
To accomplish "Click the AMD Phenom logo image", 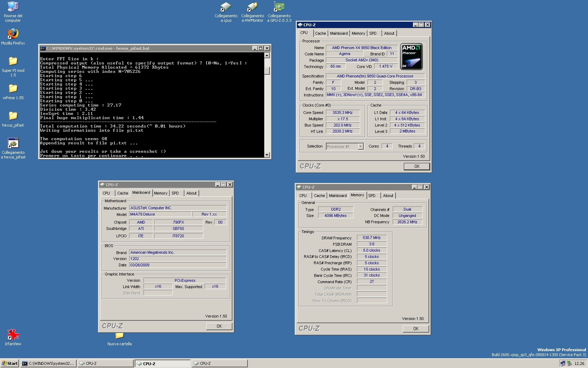I will pyautogui.click(x=411, y=56).
